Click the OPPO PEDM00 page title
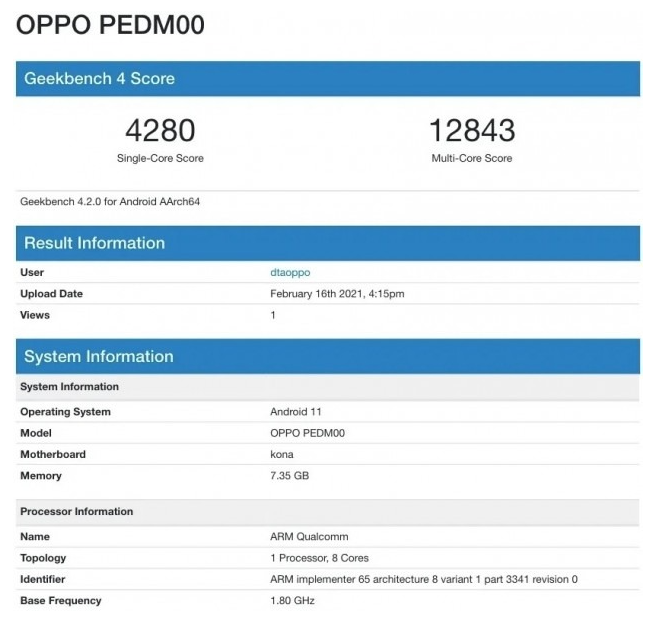 (x=110, y=25)
